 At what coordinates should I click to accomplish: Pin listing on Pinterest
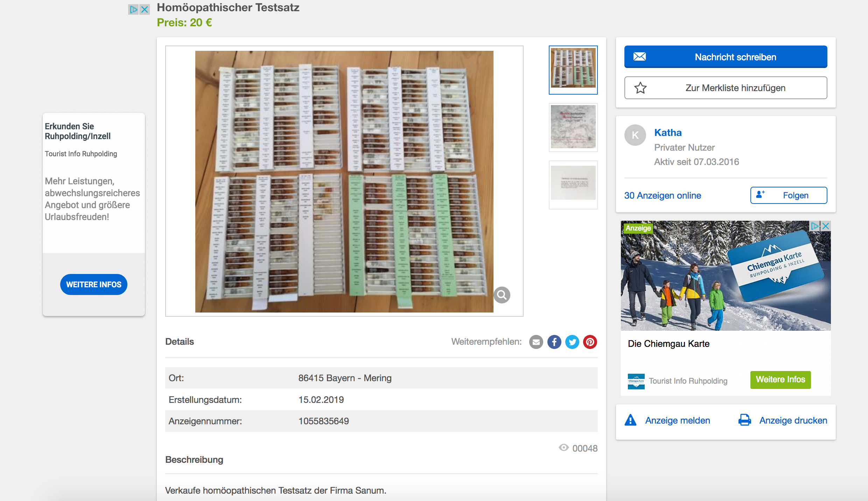pyautogui.click(x=590, y=342)
